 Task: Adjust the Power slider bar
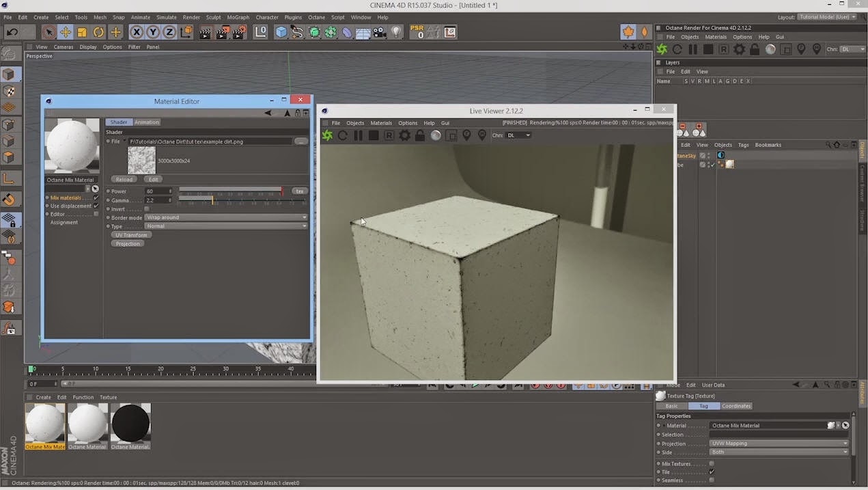(x=231, y=191)
